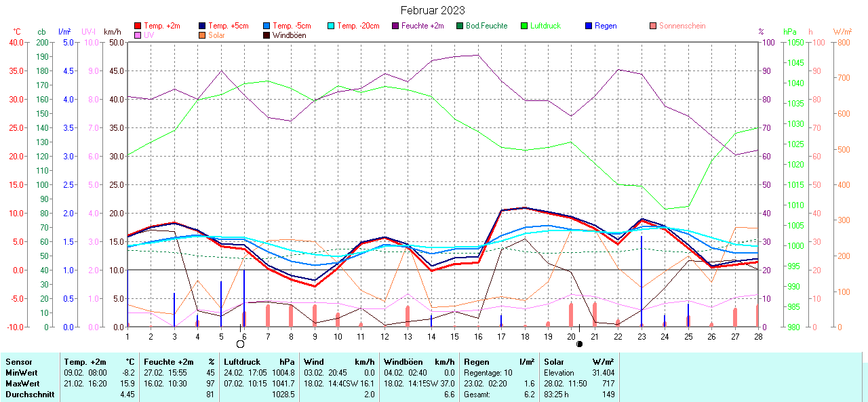Click the new moon marker below day 20

pos(579,344)
